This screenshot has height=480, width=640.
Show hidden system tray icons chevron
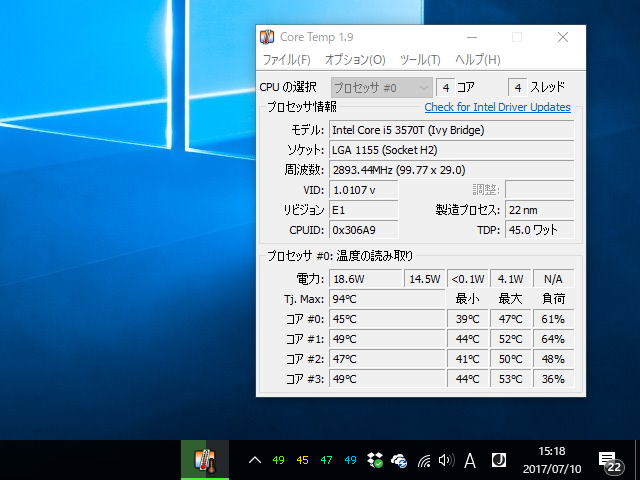point(255,460)
